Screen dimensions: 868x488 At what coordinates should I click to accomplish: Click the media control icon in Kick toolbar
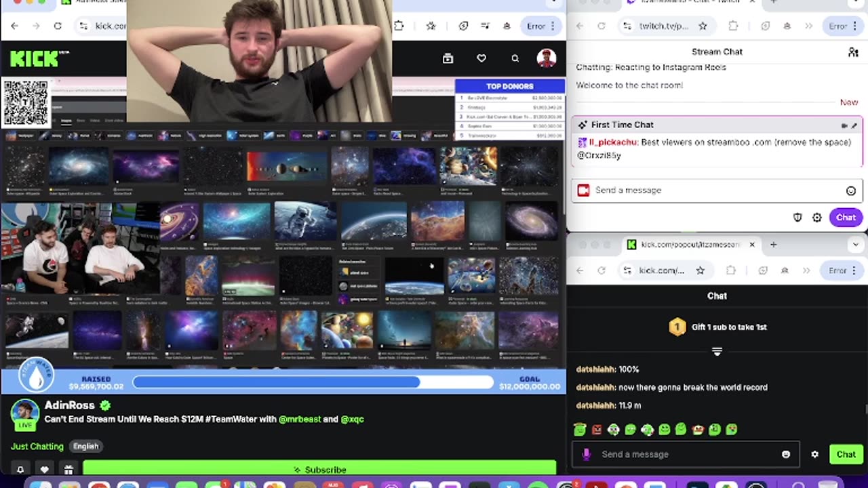click(486, 26)
